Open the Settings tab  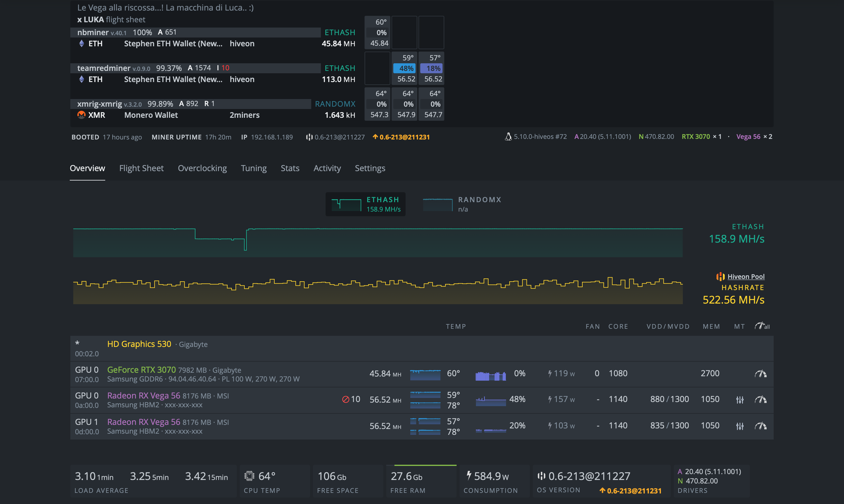pyautogui.click(x=370, y=168)
